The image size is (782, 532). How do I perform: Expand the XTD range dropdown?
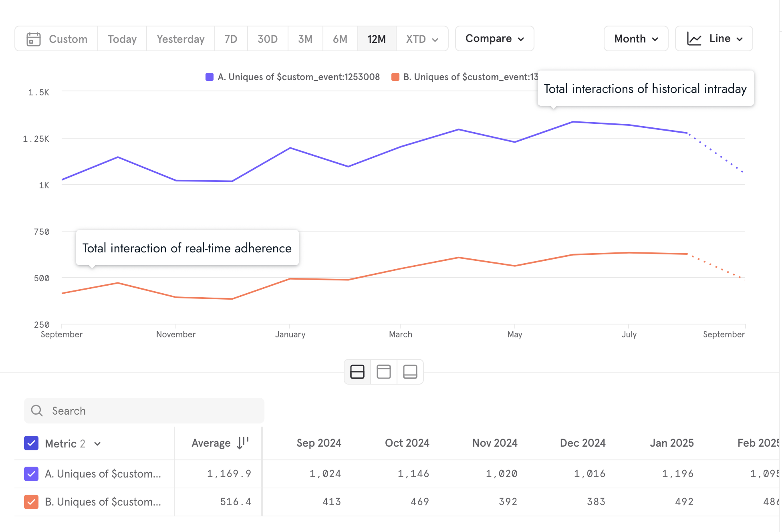422,39
